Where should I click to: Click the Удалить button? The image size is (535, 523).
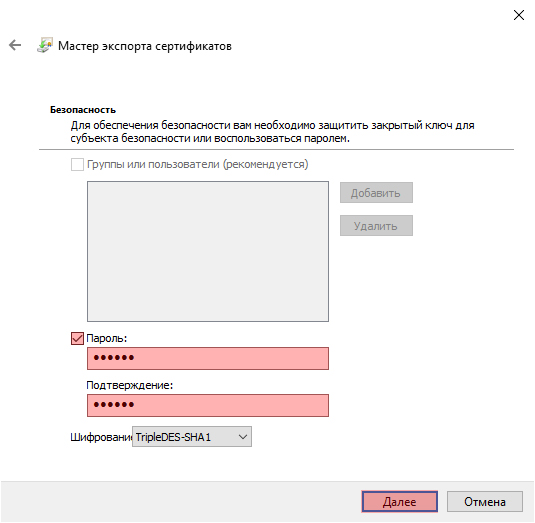tap(376, 226)
